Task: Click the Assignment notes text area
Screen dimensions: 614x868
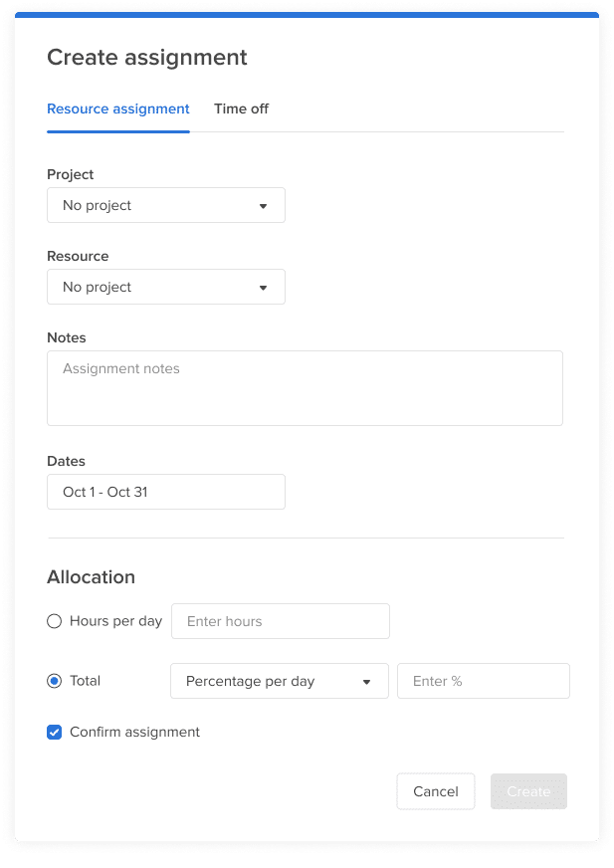Action: click(x=305, y=387)
